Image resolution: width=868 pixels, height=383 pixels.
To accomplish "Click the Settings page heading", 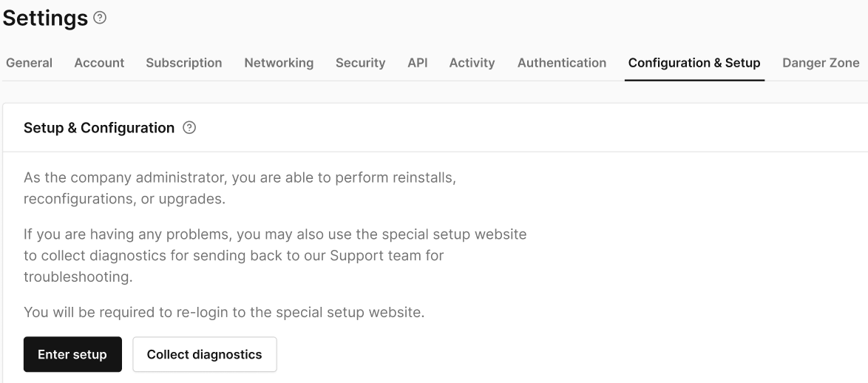I will point(45,18).
